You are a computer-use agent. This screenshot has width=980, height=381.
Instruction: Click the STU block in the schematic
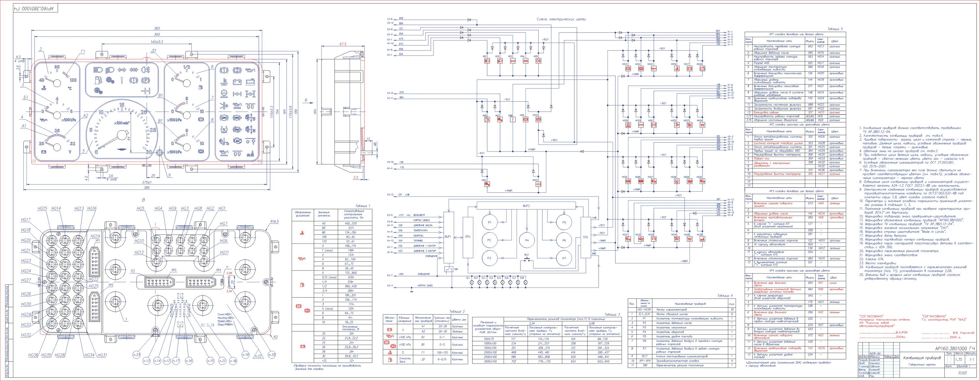[585, 237]
